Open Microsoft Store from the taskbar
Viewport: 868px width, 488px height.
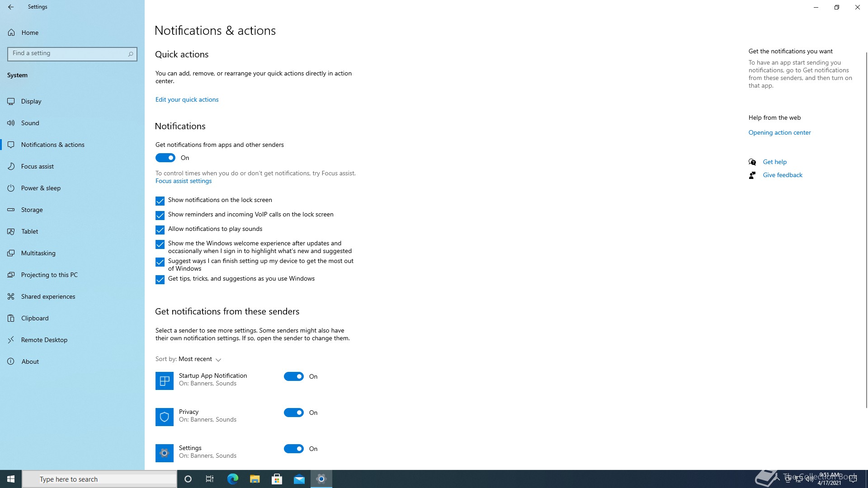(x=277, y=479)
